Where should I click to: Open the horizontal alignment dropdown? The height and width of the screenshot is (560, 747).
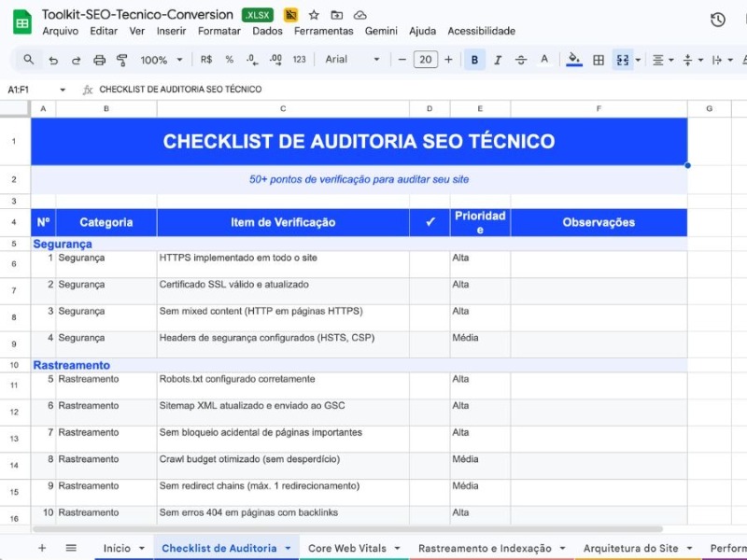coord(661,60)
